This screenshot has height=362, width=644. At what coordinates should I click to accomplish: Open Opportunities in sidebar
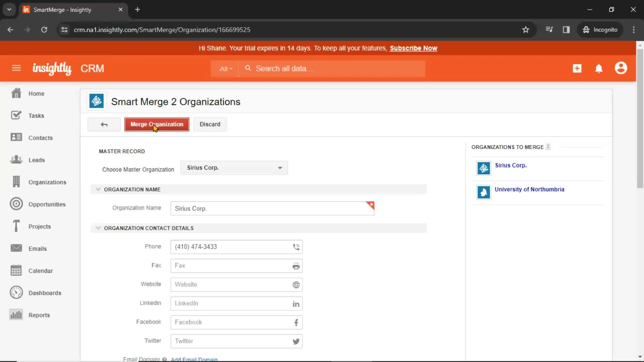click(47, 204)
